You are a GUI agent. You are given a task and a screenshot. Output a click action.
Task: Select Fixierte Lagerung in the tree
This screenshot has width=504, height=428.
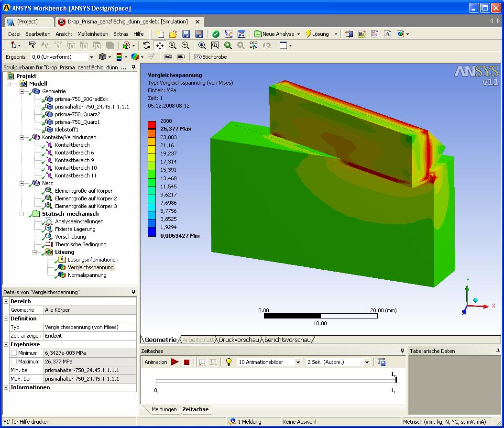pos(75,229)
